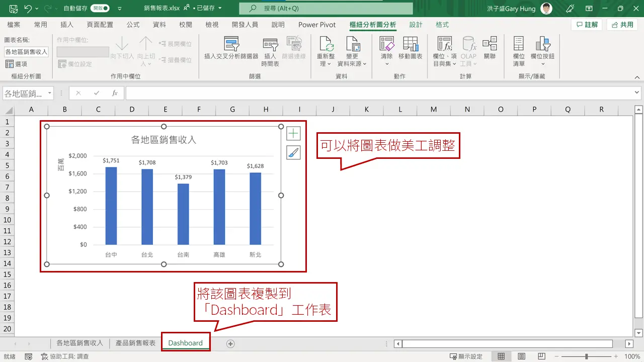Click Move Chart (移動圖表) icon
Viewport: 644px width, 362px height.
pos(410,44)
